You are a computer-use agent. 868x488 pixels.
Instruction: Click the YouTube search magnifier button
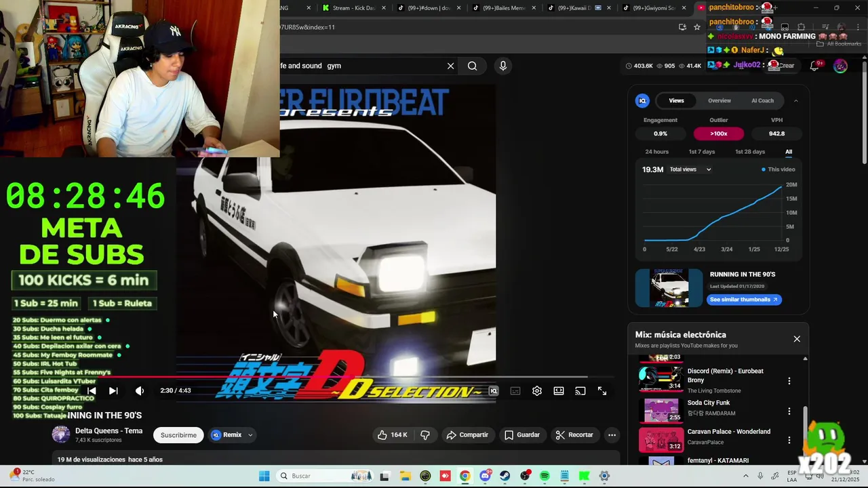[473, 66]
